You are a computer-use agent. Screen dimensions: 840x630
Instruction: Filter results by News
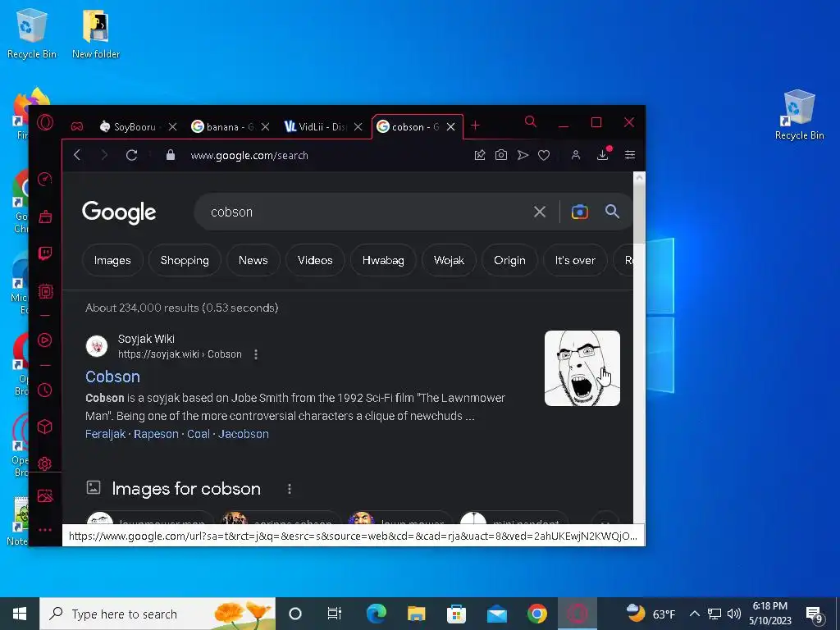pos(253,260)
